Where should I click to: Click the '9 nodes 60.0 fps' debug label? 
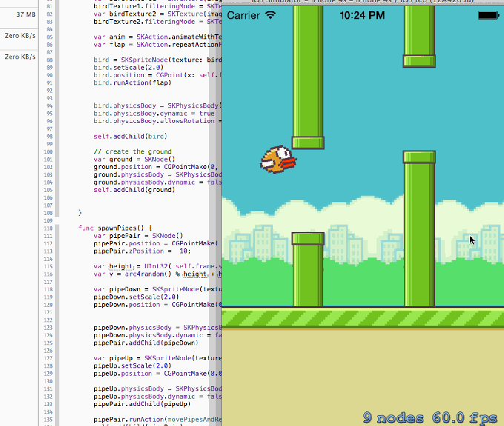point(430,418)
